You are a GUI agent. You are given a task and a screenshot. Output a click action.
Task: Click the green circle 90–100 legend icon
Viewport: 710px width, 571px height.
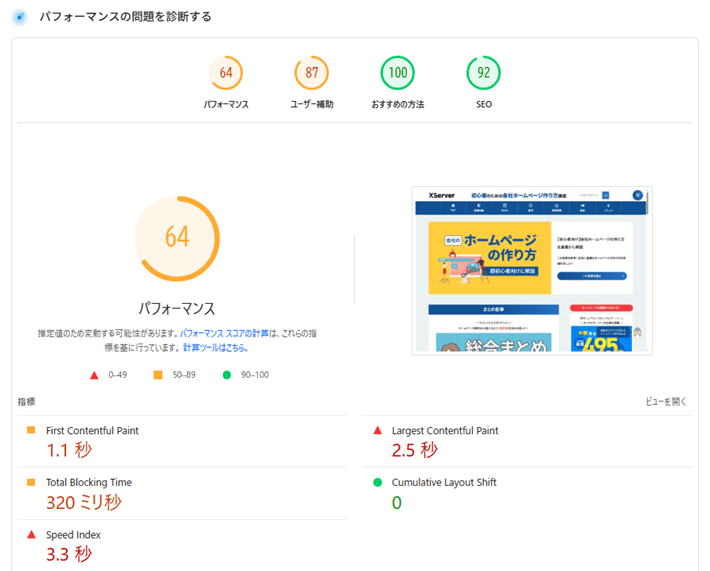[x=227, y=375]
